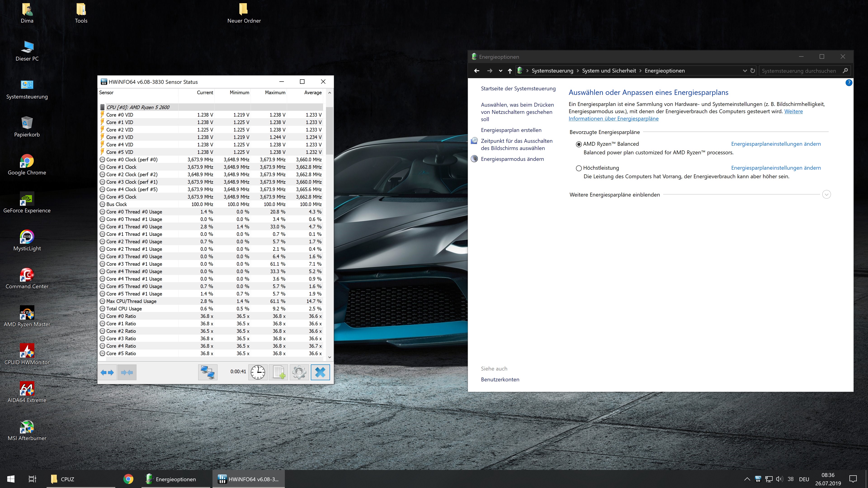Screen dimensions: 868x488
Task: Open address bar history dropdown arrow
Action: (x=745, y=71)
